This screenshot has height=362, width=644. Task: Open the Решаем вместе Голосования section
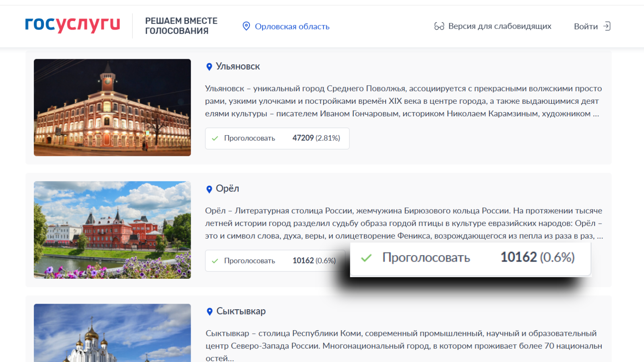181,26
